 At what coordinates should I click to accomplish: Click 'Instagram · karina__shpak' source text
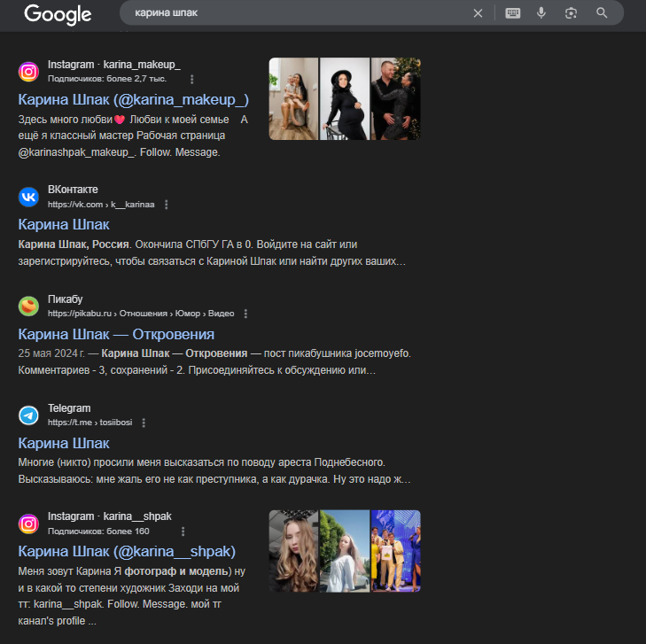coord(110,516)
